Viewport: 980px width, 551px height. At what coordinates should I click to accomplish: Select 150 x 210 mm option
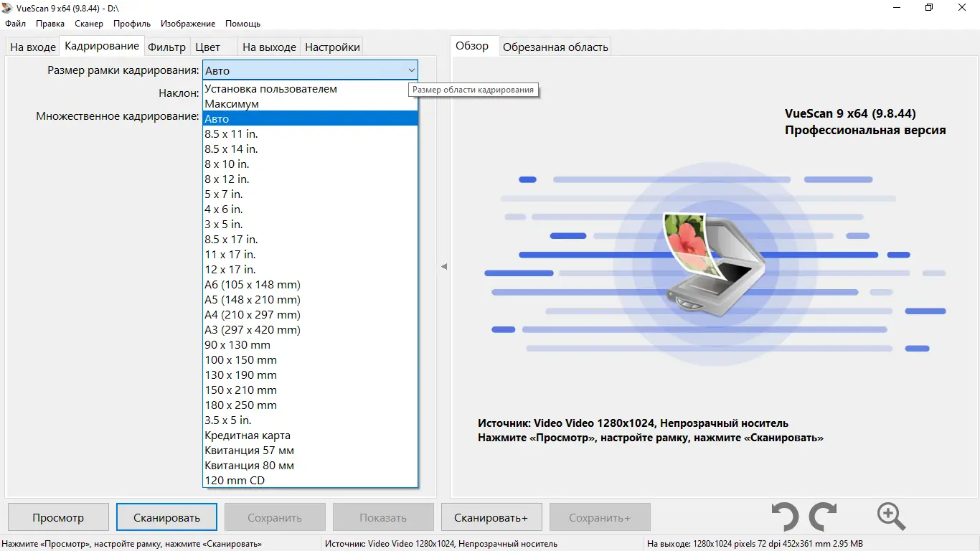[x=310, y=390]
